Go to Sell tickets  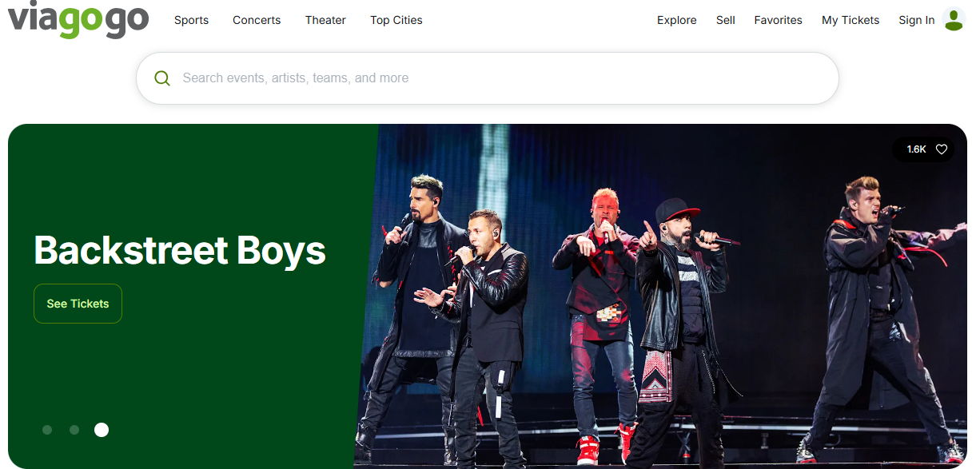726,20
